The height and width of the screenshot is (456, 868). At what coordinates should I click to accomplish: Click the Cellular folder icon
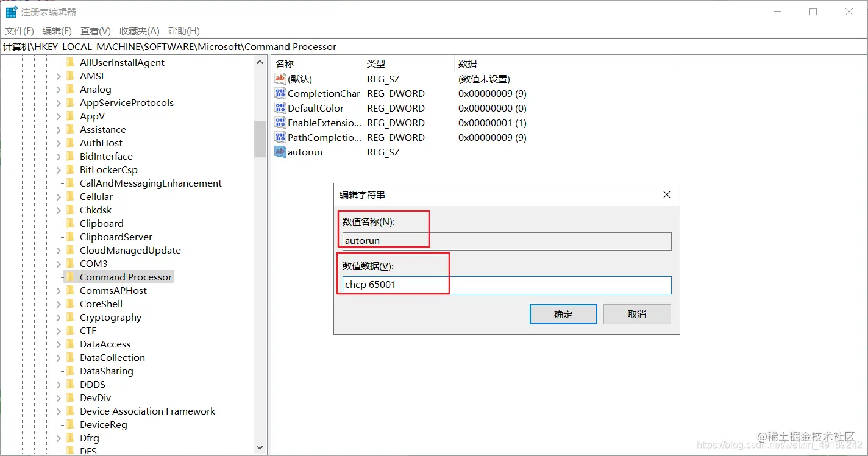[71, 196]
